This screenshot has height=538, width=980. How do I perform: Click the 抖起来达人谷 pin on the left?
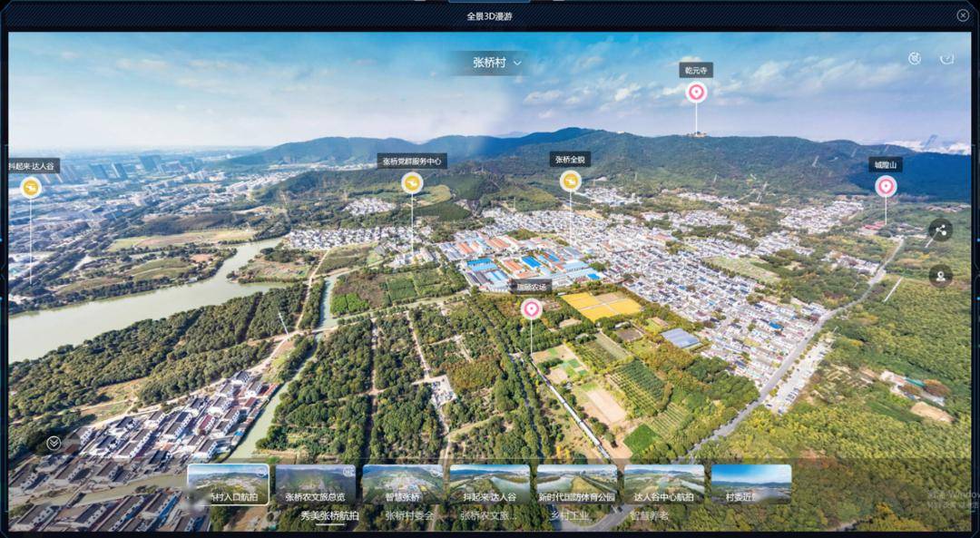tap(30, 187)
